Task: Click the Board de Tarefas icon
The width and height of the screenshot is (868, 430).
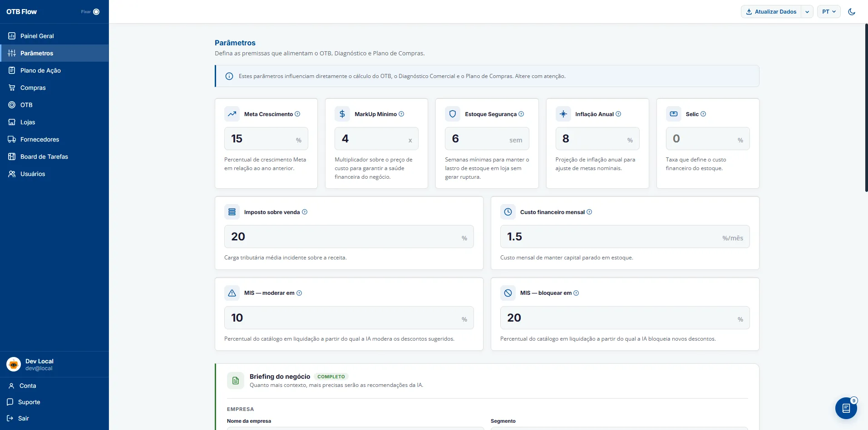Action: point(12,156)
